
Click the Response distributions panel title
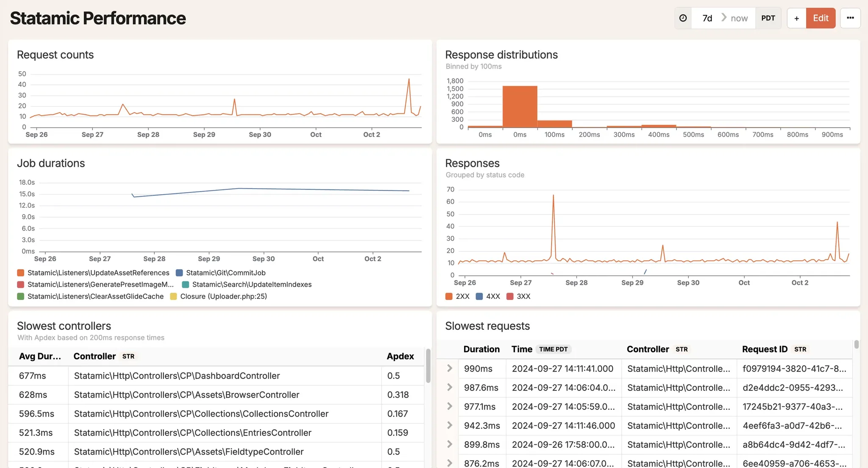point(501,55)
